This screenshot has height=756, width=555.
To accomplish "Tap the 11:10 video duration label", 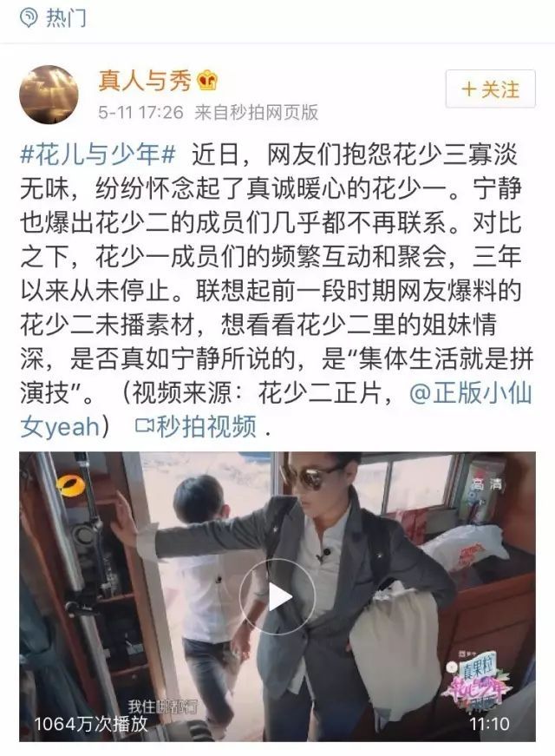I will tap(489, 724).
